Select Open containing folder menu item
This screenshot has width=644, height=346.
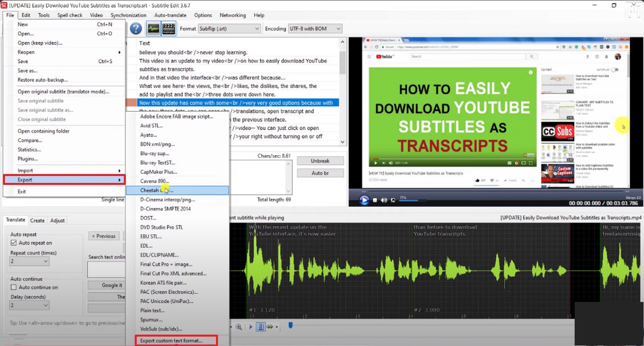[x=64, y=131]
